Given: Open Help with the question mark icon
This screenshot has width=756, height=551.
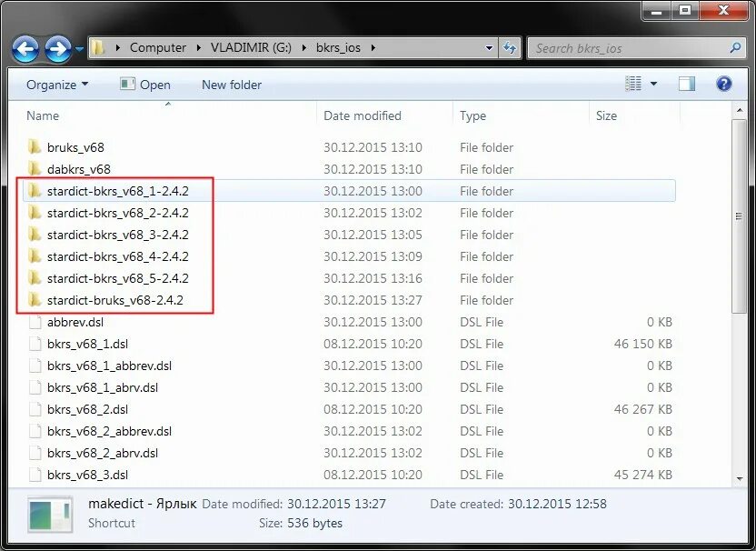Looking at the screenshot, I should (723, 84).
